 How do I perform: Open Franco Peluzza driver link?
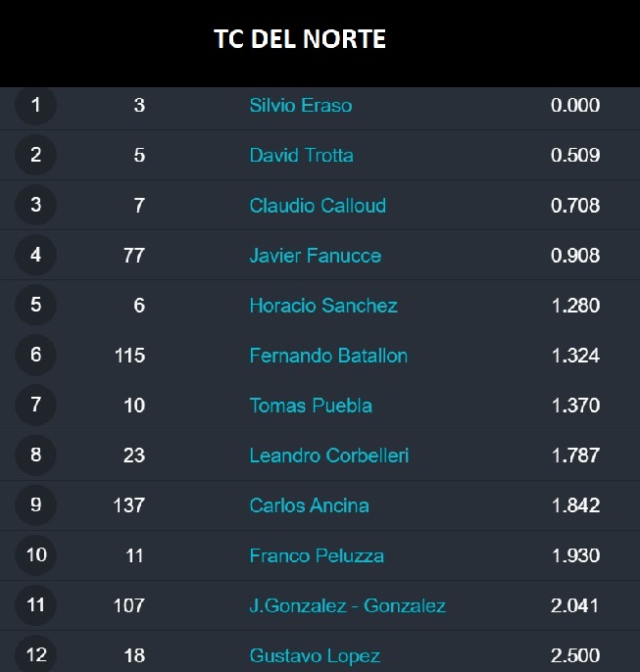(317, 555)
